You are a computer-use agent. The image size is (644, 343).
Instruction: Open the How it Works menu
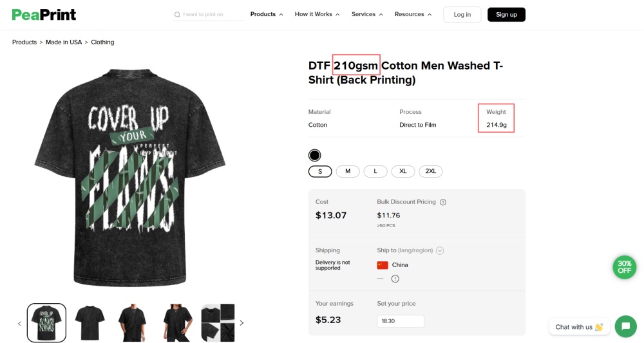(317, 14)
